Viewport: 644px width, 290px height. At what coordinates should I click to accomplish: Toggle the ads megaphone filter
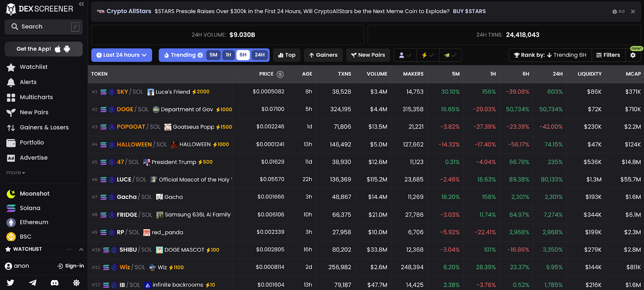450,55
